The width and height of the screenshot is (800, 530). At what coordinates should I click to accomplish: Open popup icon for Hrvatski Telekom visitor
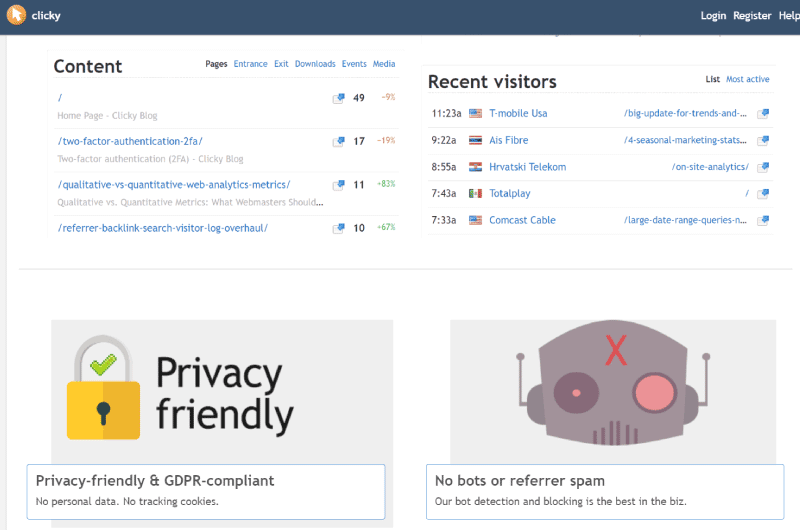(763, 167)
